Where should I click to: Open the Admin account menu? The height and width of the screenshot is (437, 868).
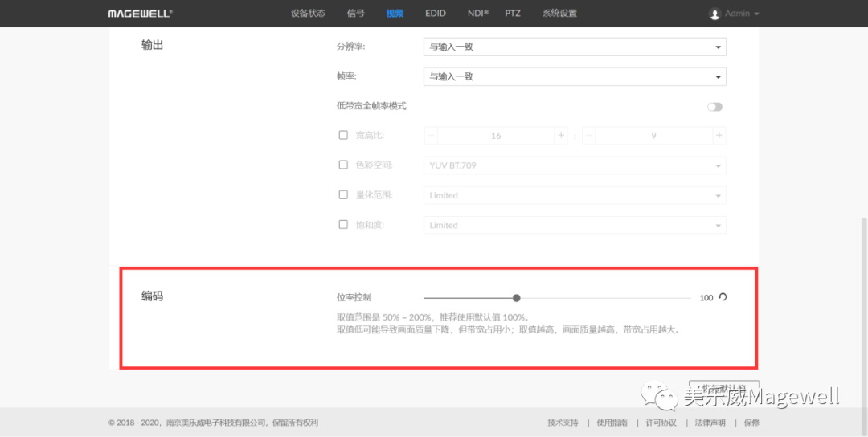coord(741,14)
